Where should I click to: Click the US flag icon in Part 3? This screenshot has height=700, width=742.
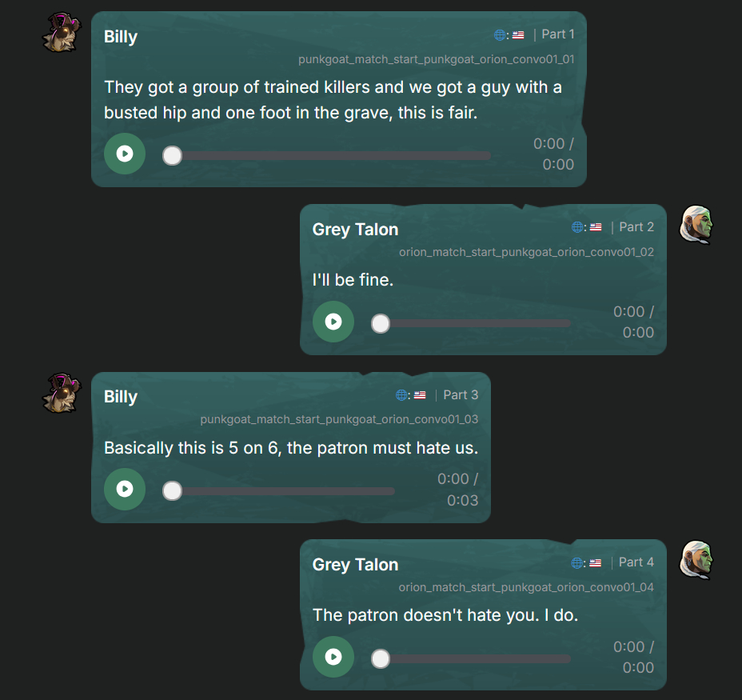[x=420, y=395]
